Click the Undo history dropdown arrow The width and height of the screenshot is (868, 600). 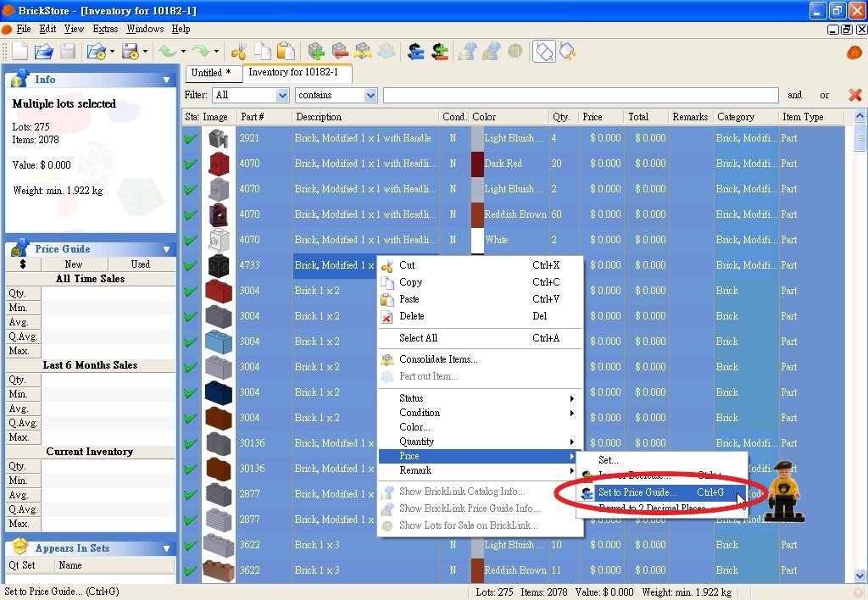(x=183, y=52)
